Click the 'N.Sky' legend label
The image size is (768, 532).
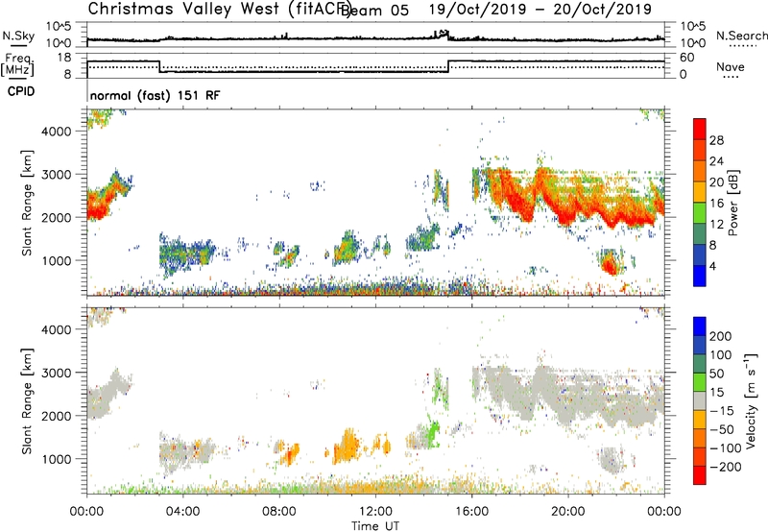point(18,36)
